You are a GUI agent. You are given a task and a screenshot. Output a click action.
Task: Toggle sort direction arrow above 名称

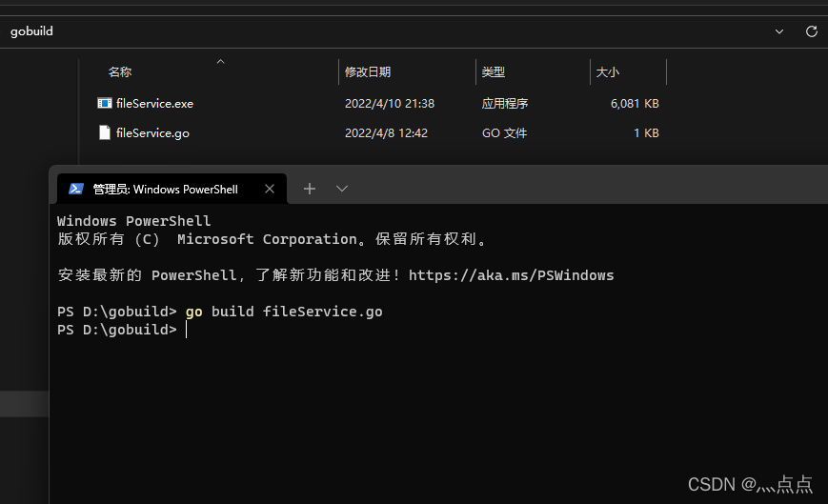pos(221,62)
